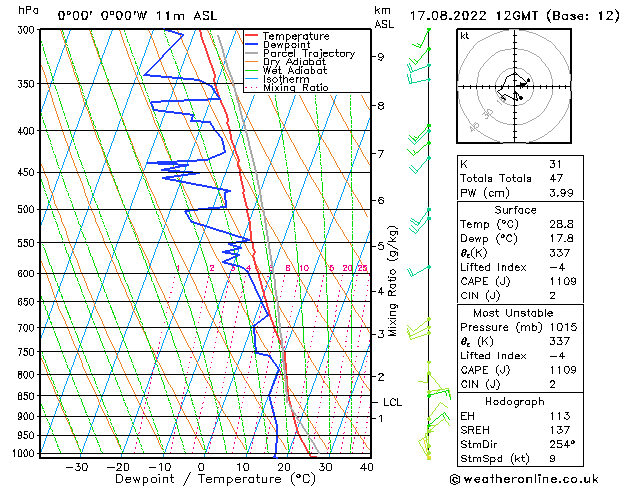Click the 'Isotherm' legend label
The image size is (629, 486).
tap(286, 79)
